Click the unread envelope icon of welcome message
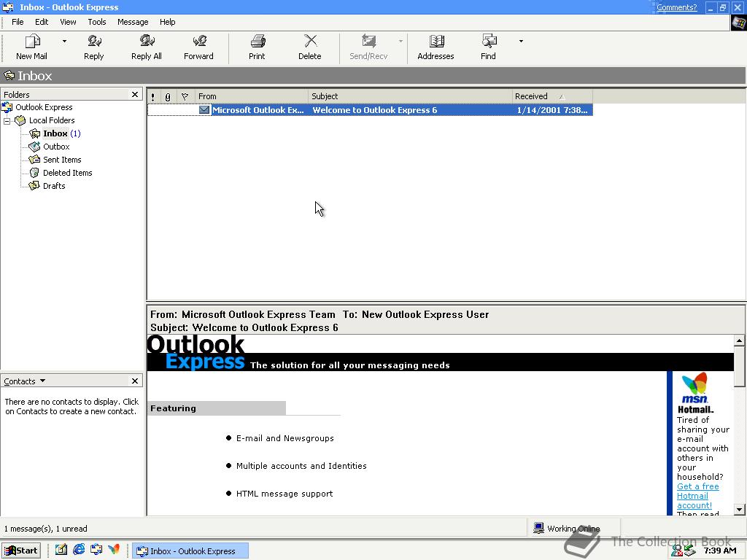 (x=204, y=110)
